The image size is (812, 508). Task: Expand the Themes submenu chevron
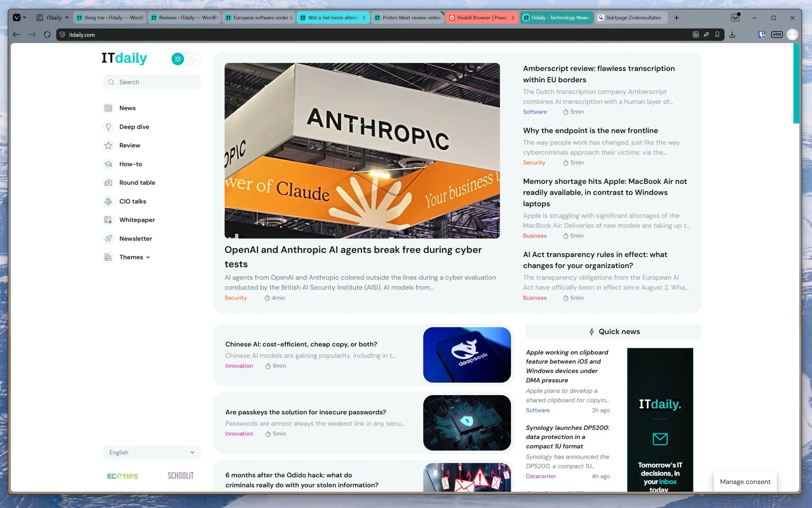[x=148, y=257]
